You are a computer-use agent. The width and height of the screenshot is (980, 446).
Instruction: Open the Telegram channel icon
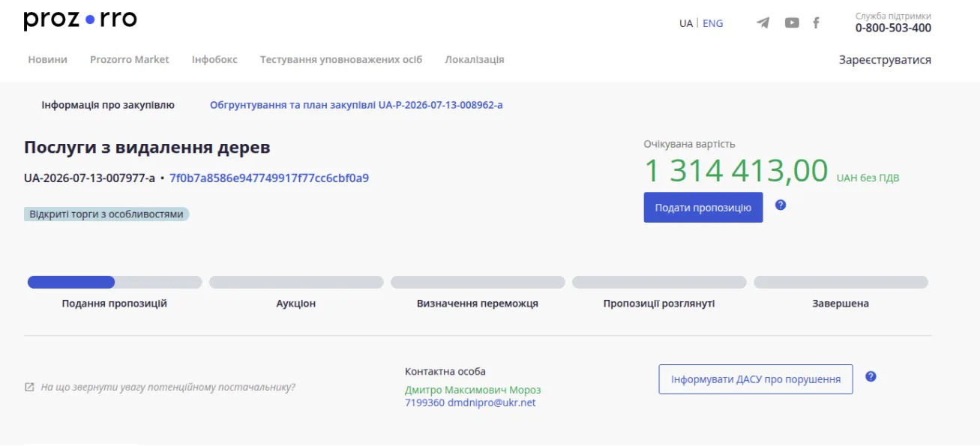(x=763, y=22)
